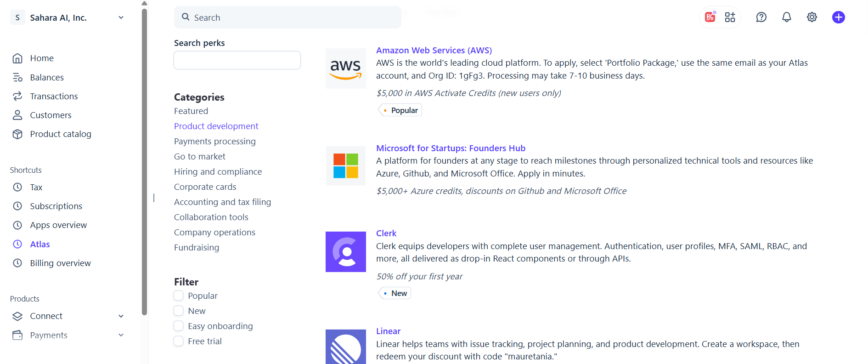Expand the Connect products chevron
The height and width of the screenshot is (364, 868).
[x=121, y=316]
